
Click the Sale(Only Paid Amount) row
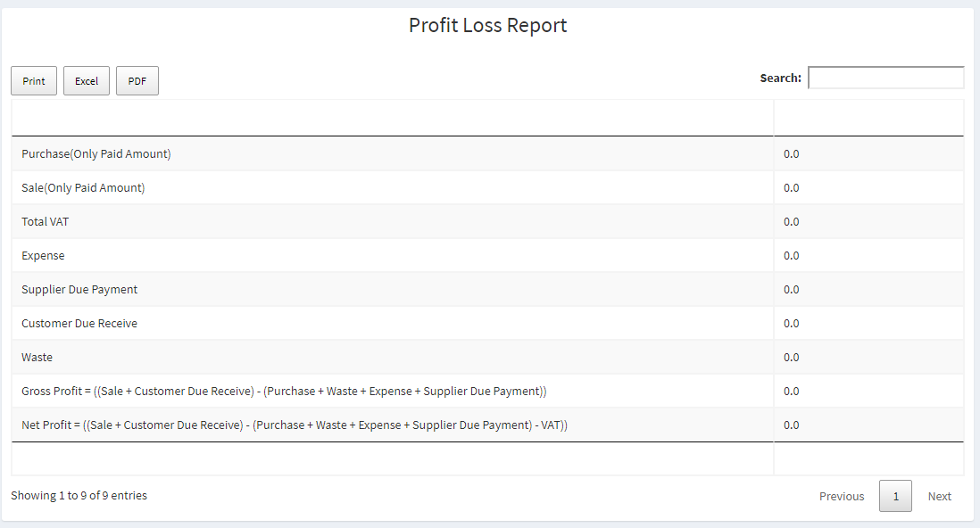(x=487, y=187)
